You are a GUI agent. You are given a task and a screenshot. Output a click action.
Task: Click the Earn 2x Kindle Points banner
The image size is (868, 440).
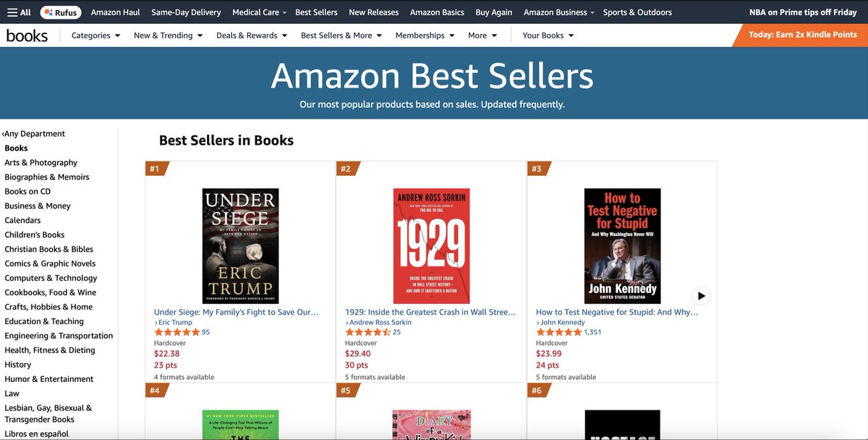click(x=802, y=35)
